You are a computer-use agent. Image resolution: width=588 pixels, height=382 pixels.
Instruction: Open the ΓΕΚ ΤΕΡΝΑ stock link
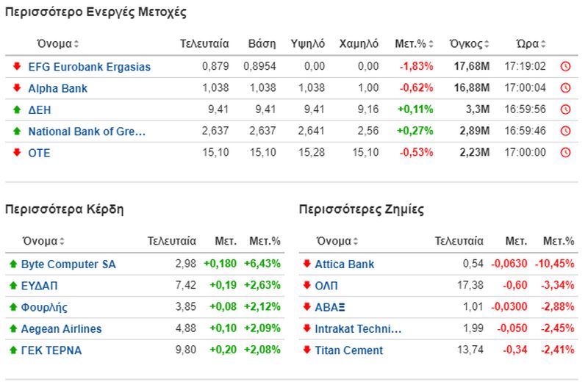tap(51, 350)
